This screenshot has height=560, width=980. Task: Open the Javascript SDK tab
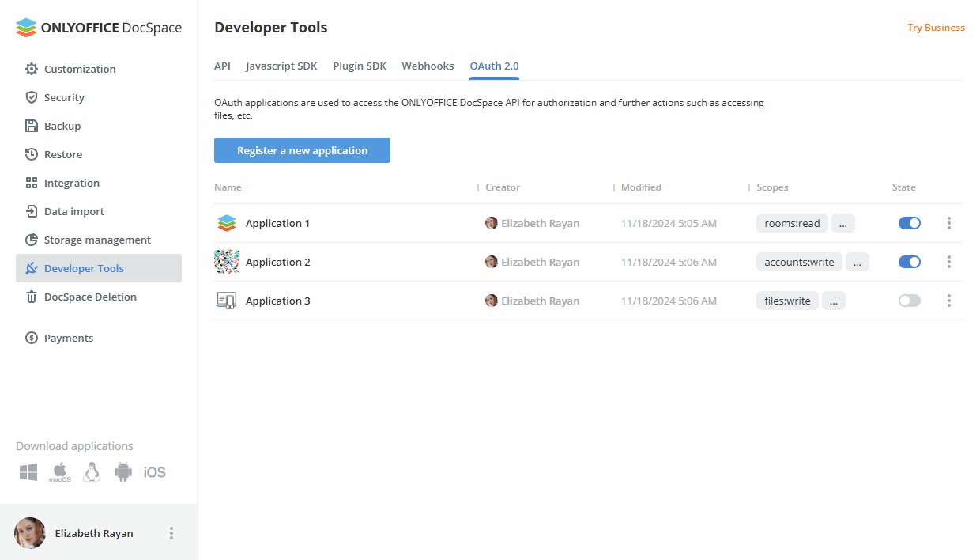click(281, 66)
